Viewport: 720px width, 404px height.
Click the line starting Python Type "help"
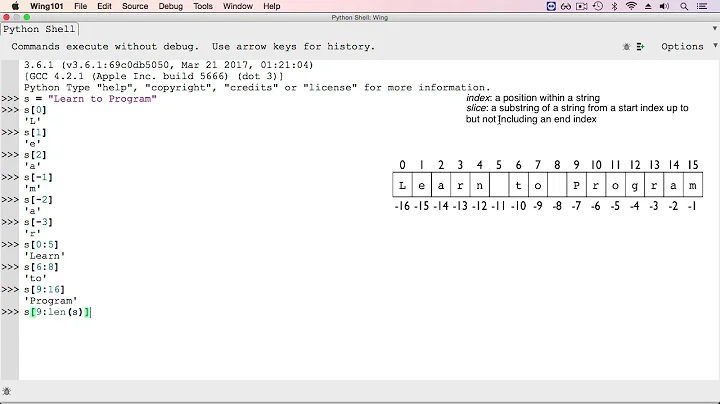257,88
